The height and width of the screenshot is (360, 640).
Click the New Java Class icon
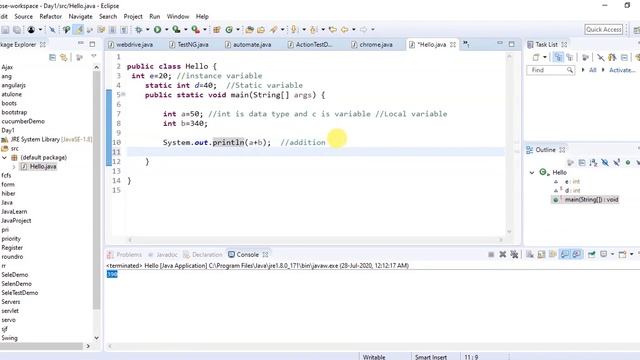tap(229, 29)
